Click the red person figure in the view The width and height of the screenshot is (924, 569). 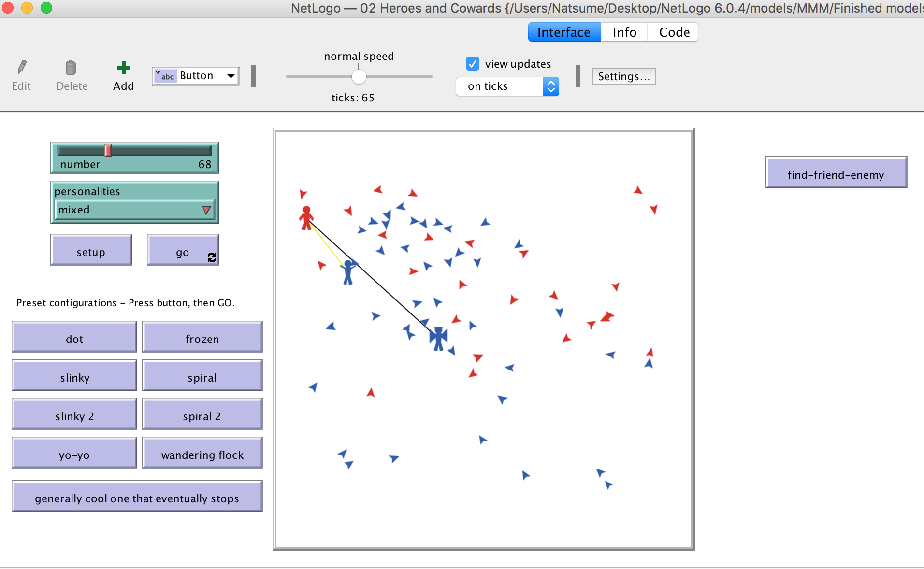coord(306,218)
